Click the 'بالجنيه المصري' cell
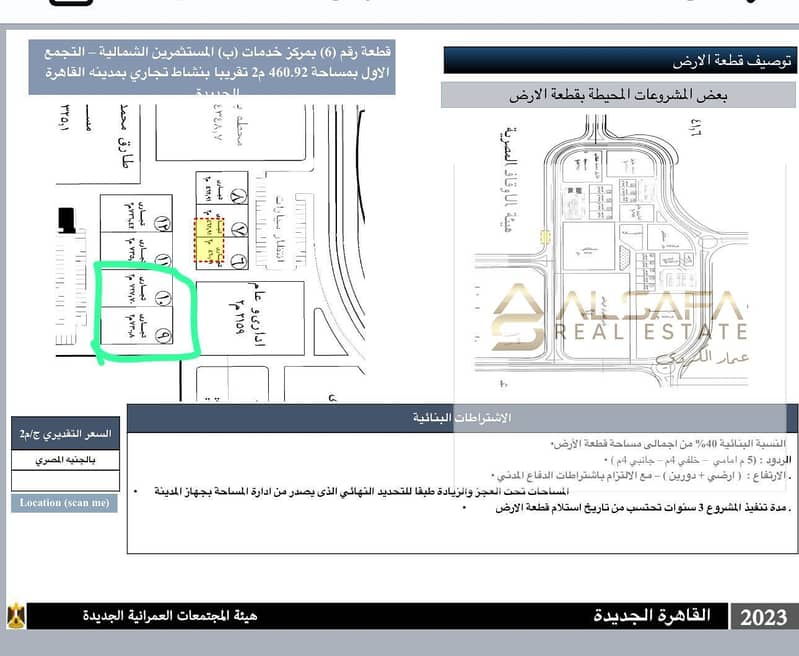This screenshot has height=656, width=799. [x=65, y=460]
